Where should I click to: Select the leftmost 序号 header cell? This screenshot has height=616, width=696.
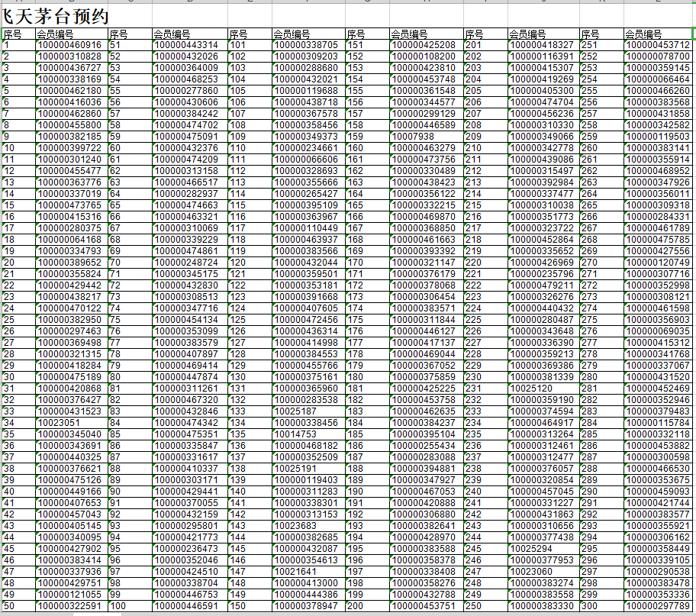pos(18,34)
